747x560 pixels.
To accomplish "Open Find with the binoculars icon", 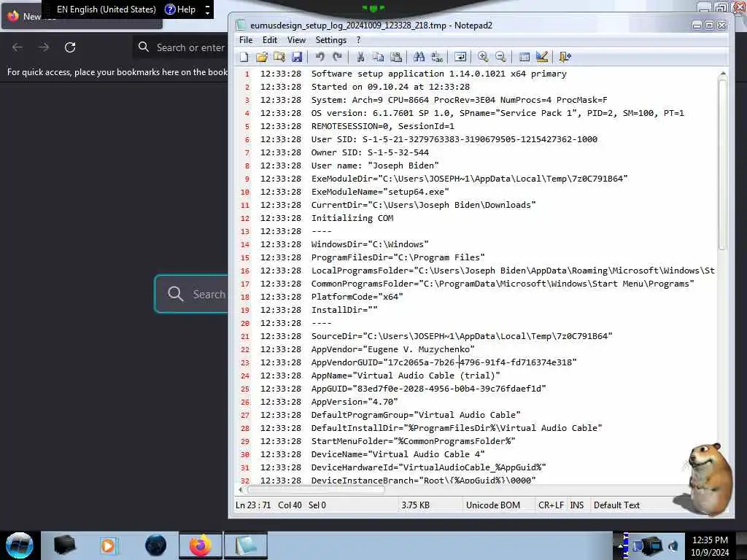I will coord(419,57).
